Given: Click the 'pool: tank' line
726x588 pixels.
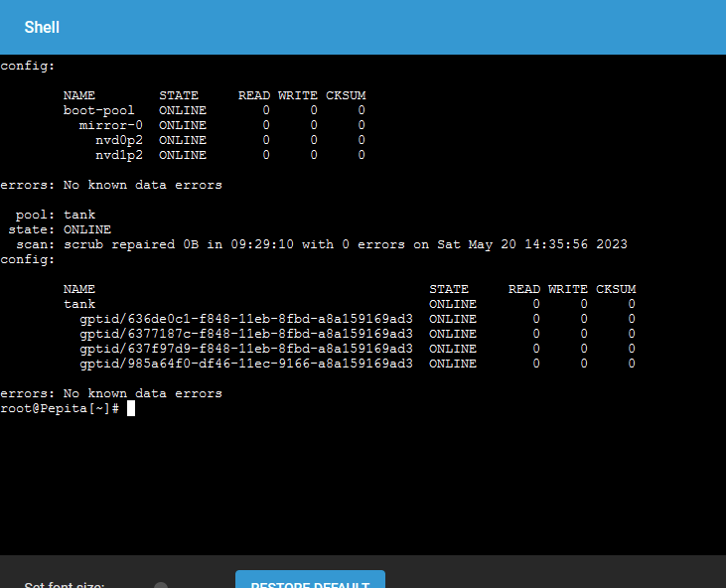Looking at the screenshot, I should tap(55, 215).
